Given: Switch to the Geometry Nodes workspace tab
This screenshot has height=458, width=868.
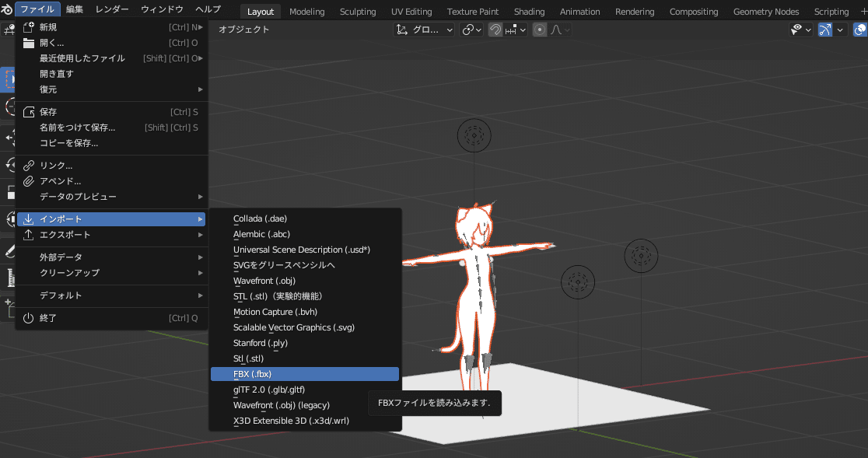Looking at the screenshot, I should tap(766, 12).
